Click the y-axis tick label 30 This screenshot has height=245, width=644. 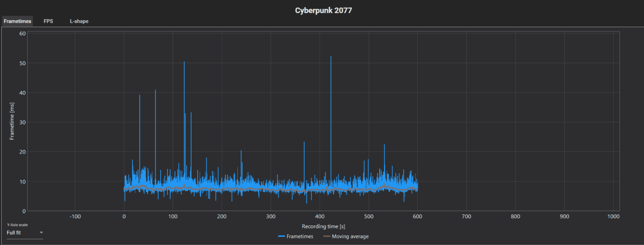24,122
